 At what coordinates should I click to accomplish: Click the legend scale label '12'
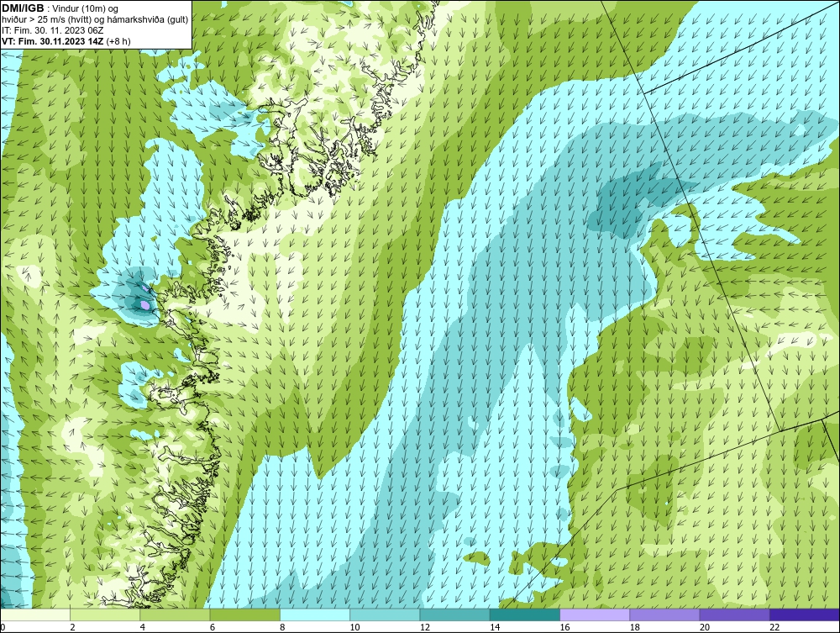[x=425, y=628]
